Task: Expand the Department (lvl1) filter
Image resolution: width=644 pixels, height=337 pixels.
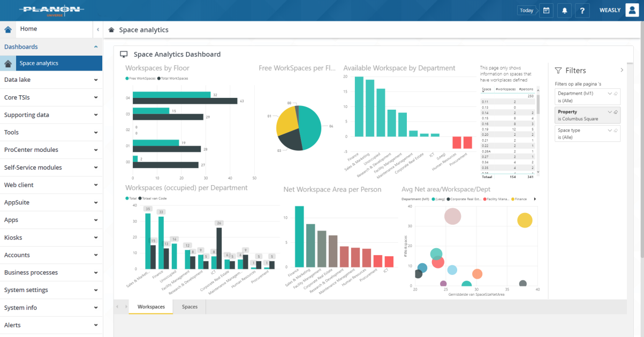Action: click(x=610, y=93)
